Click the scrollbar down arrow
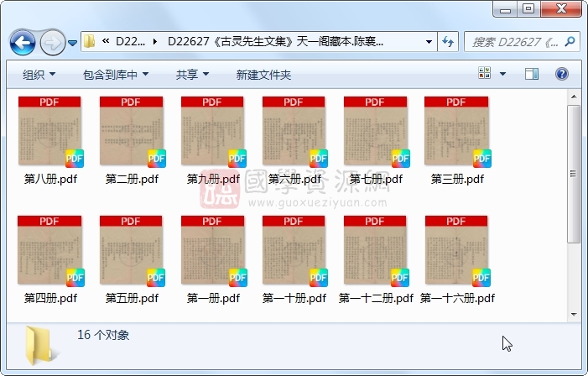This screenshot has height=376, width=588. pyautogui.click(x=574, y=315)
